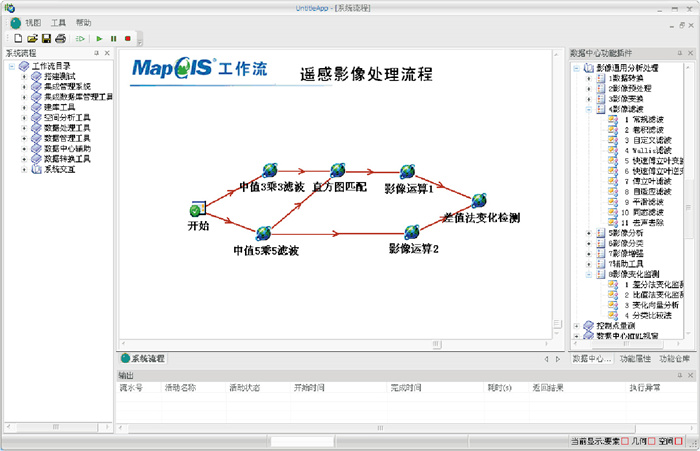
Task: Select the 直方图匹配 workflow node
Action: tap(338, 170)
